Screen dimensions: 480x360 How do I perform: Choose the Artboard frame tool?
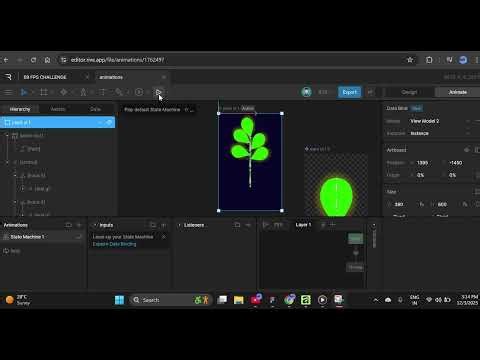(44, 92)
